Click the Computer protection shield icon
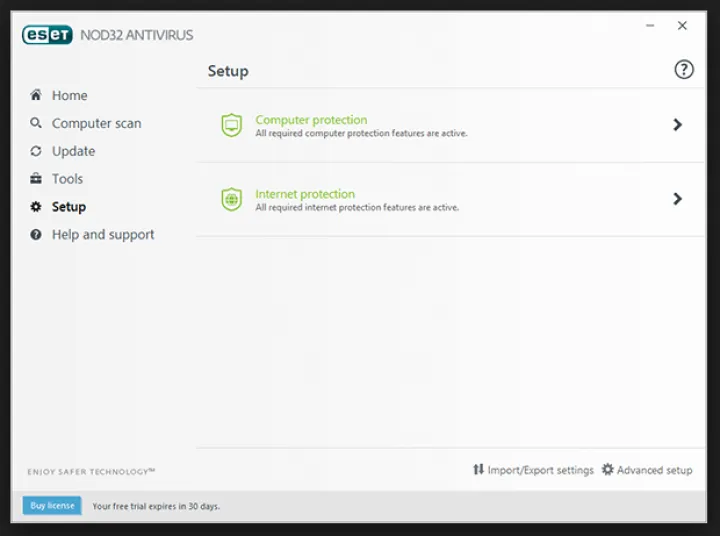 (231, 125)
